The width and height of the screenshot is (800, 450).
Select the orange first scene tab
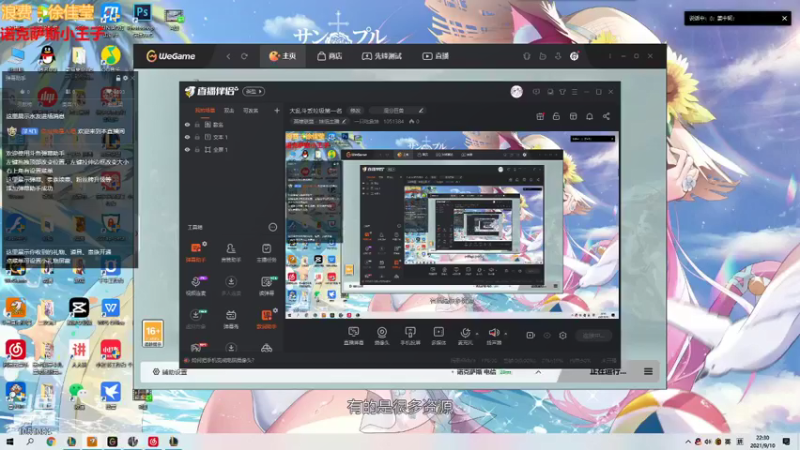[205, 110]
